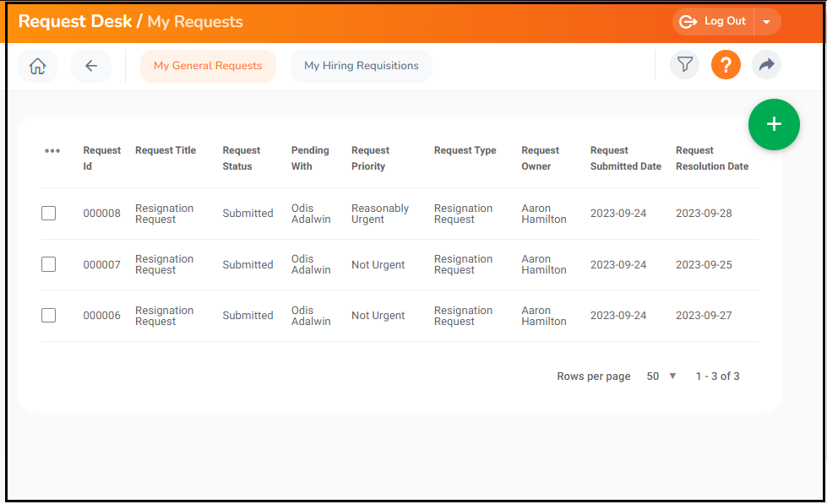Click the Request Status column header
Image resolution: width=827 pixels, height=504 pixels.
(242, 158)
